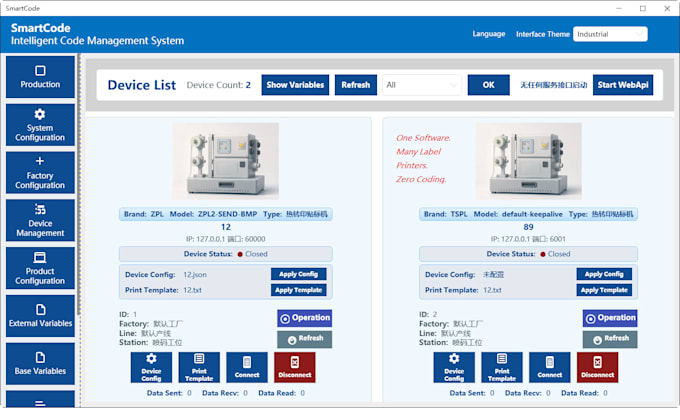Open Device Config for device 12
The image size is (680, 420).
tap(151, 367)
